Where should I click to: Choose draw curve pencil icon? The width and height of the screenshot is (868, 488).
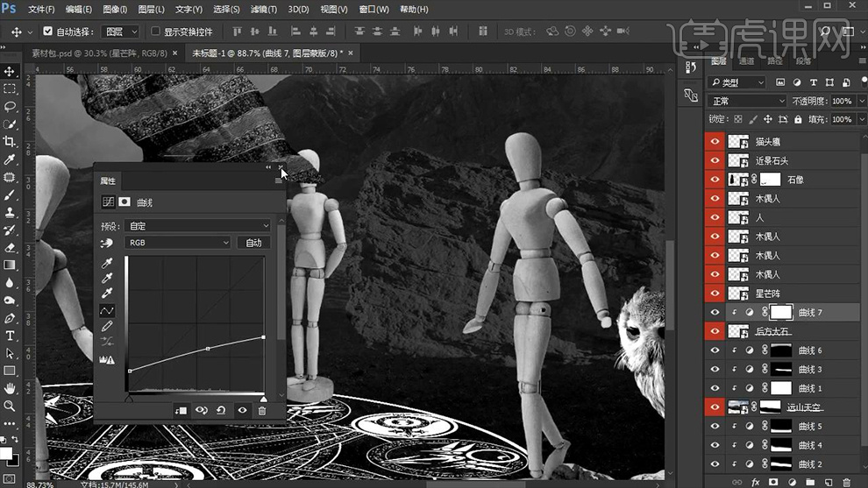point(107,327)
